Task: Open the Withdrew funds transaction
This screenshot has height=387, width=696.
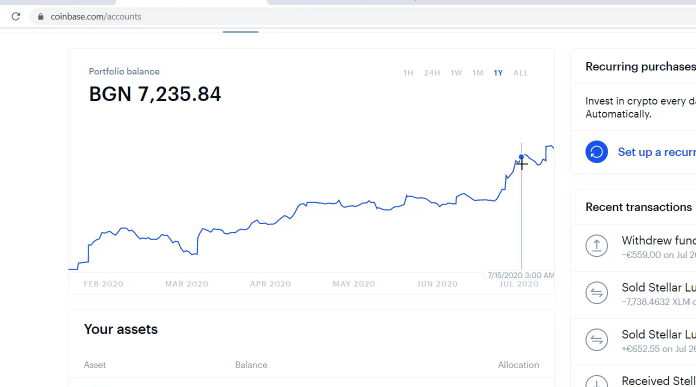Action: point(633,248)
